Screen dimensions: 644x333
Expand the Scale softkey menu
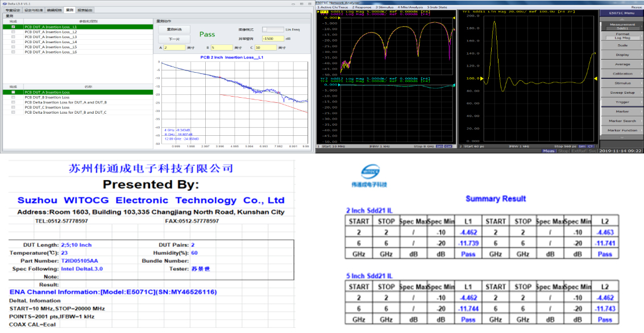pyautogui.click(x=622, y=45)
